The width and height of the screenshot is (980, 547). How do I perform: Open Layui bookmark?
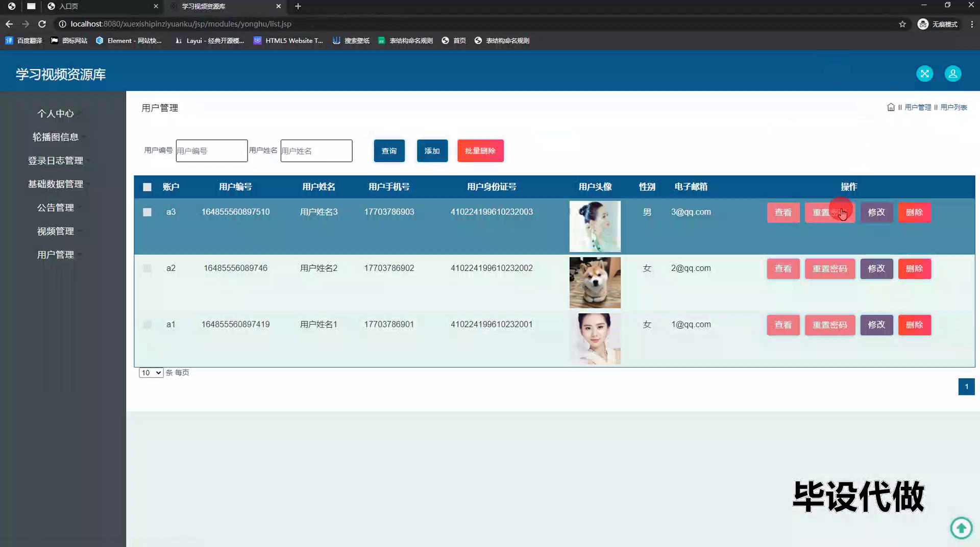pos(209,40)
